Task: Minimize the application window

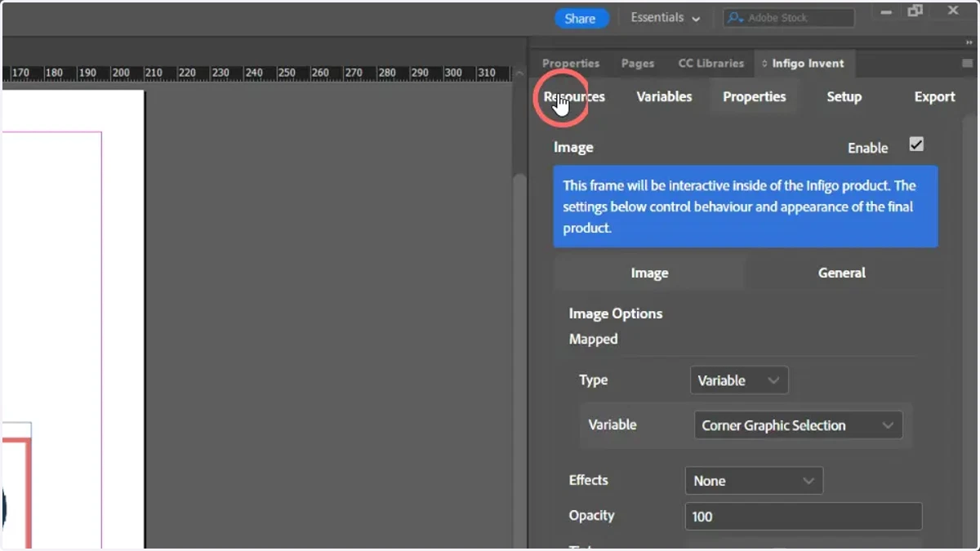Action: click(x=886, y=11)
